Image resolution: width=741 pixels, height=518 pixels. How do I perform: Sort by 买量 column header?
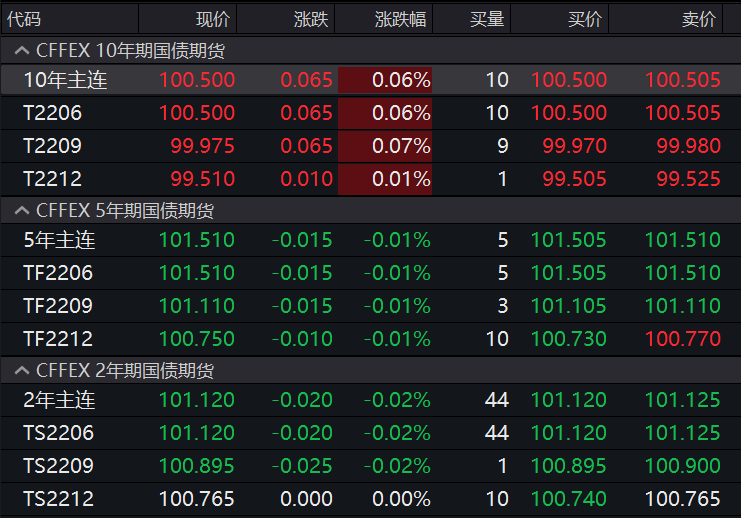487,19
